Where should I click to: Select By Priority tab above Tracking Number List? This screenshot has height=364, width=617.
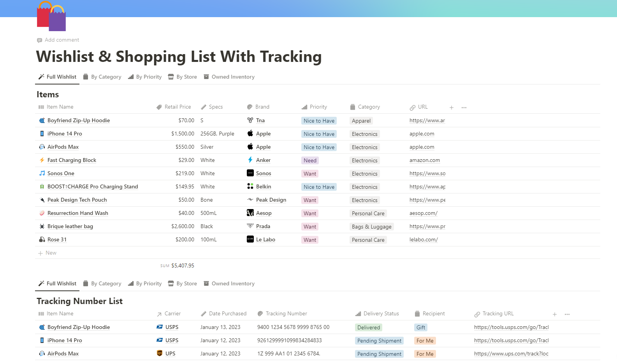[x=145, y=283]
